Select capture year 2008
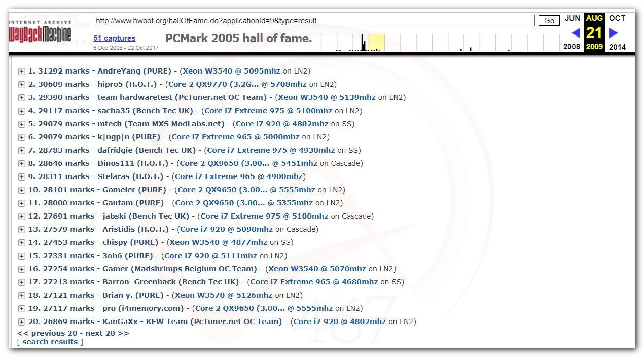The height and width of the screenshot is (357, 644). (x=571, y=47)
